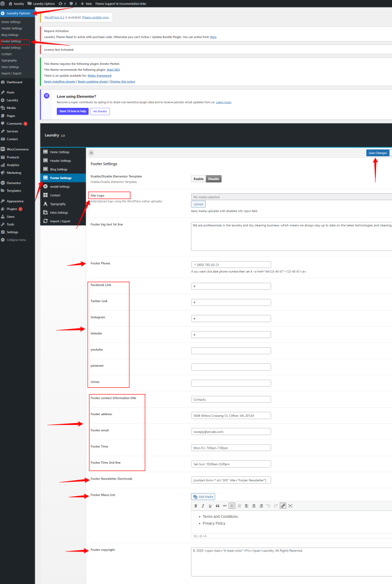This screenshot has height=584, width=392.
Task: Click the Footer Phone input field
Action: point(231,265)
